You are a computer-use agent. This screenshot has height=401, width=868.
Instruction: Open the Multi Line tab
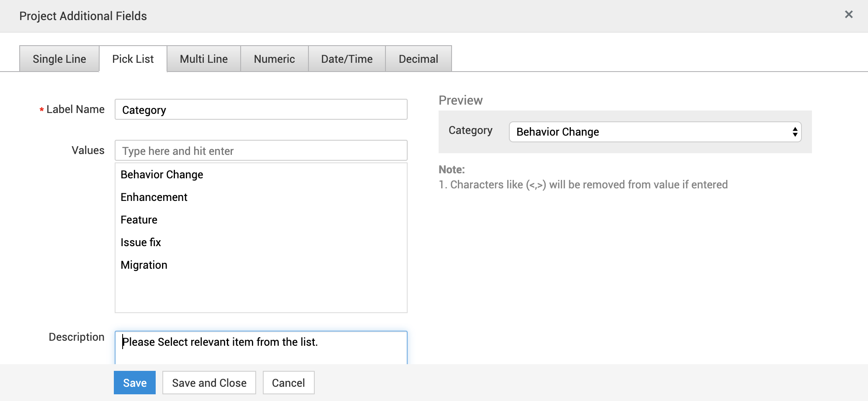coord(203,59)
